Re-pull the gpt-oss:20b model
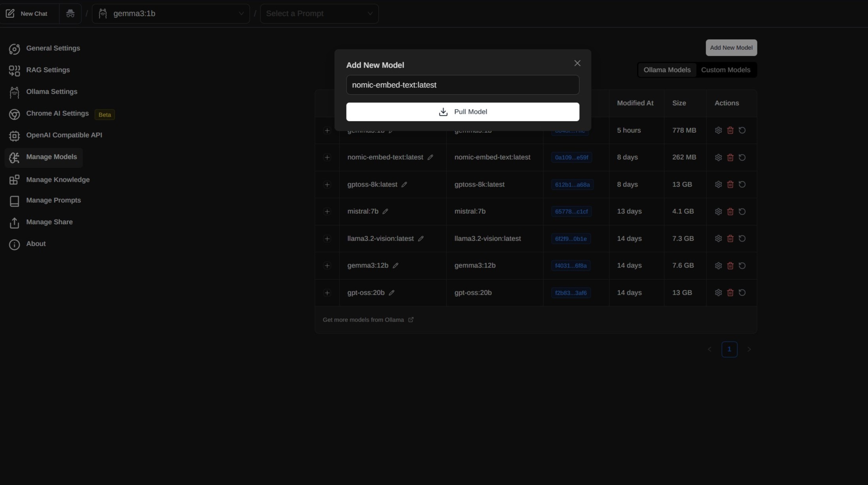Image resolution: width=868 pixels, height=485 pixels. tap(742, 293)
